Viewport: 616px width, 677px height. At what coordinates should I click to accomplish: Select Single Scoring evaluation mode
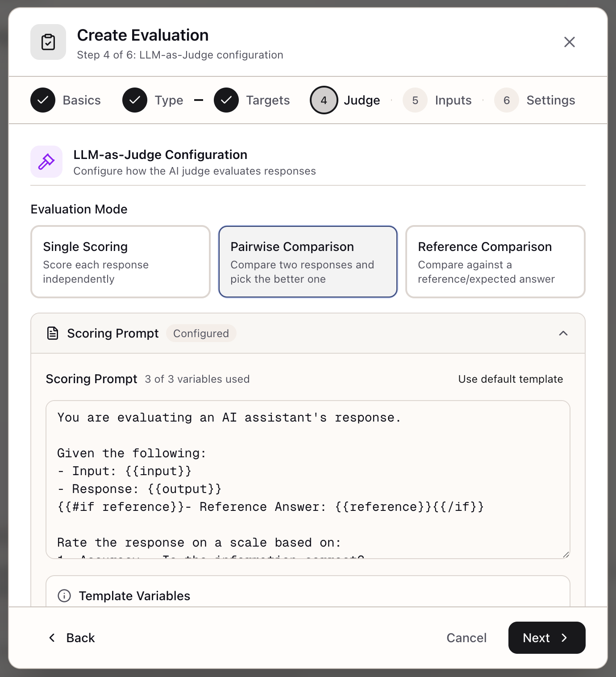point(120,262)
